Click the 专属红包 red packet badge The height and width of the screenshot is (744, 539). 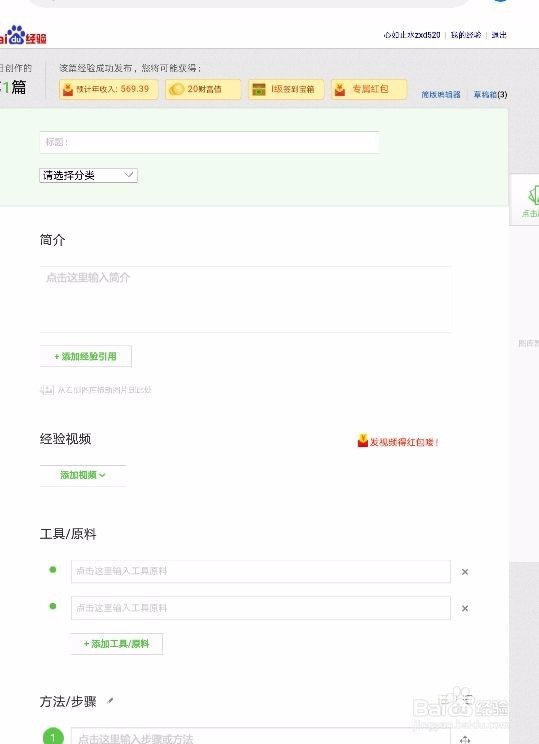coord(369,89)
